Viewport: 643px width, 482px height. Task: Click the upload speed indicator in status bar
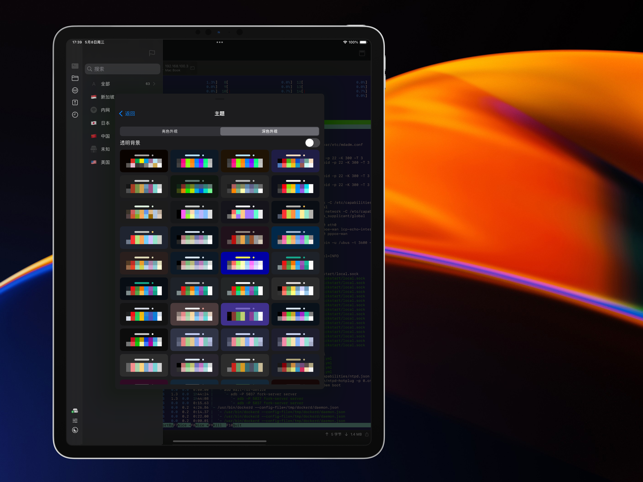[x=333, y=434]
